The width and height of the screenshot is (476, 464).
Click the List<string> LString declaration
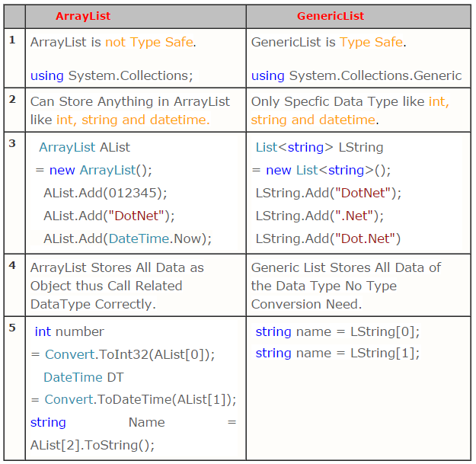[319, 147]
